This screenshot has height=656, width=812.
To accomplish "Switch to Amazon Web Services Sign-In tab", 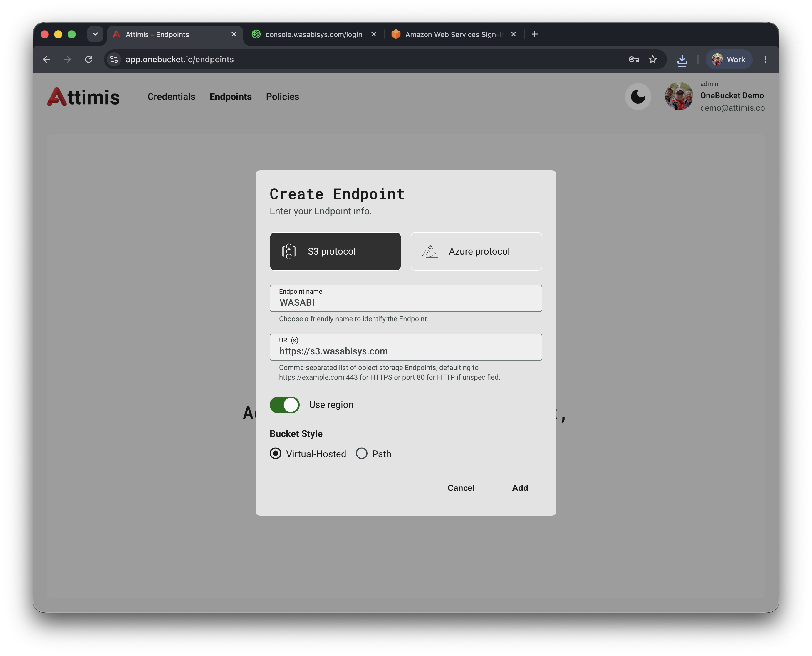I will pyautogui.click(x=453, y=34).
